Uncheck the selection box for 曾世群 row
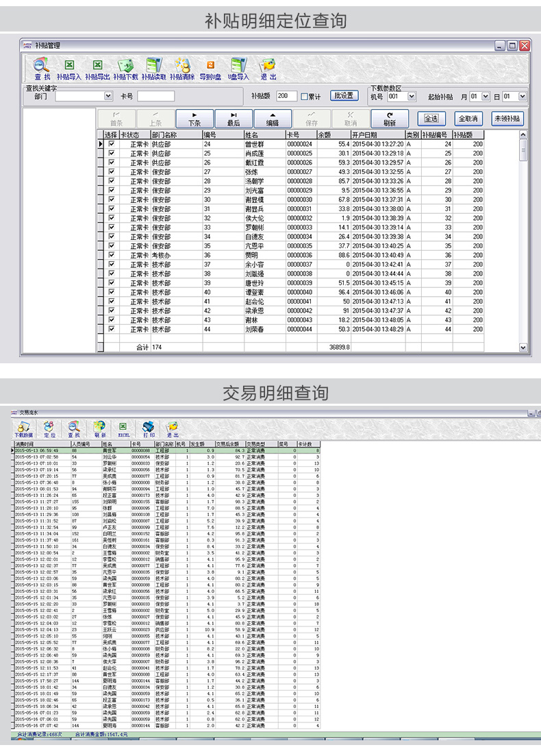Screen dimensions: 541x756 tap(112, 145)
